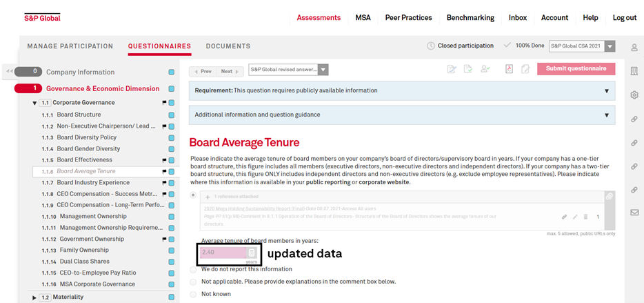Open the S&P Global CSA 2021 dropdown

tap(582, 46)
